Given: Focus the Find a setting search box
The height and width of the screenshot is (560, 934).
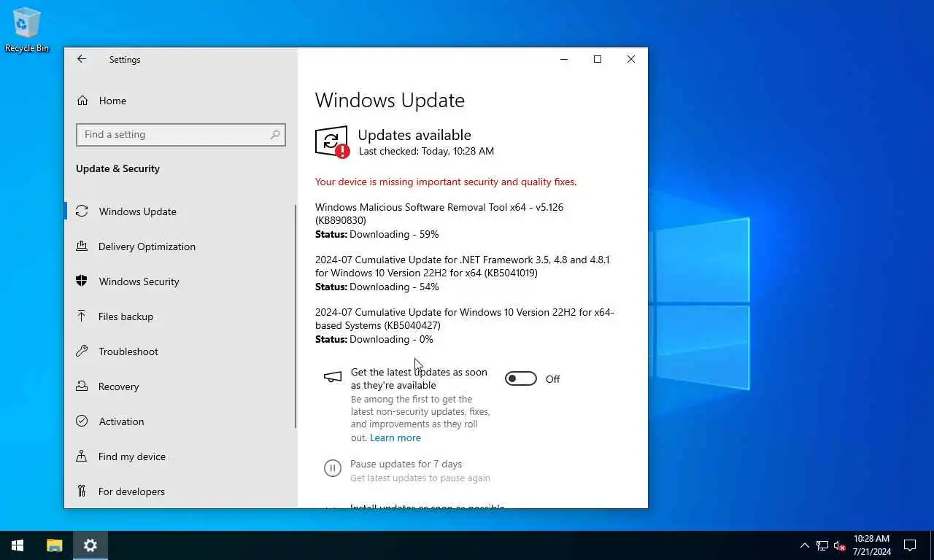Looking at the screenshot, I should point(180,135).
